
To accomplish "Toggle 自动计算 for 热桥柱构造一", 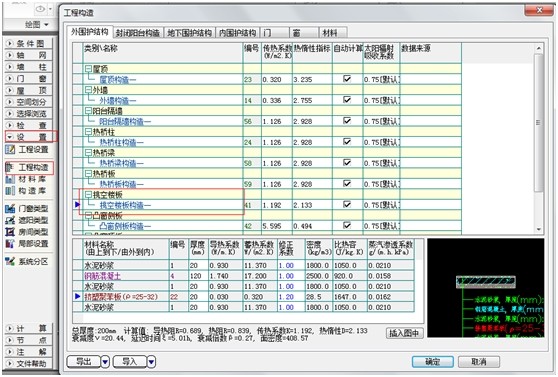I will (x=347, y=142).
